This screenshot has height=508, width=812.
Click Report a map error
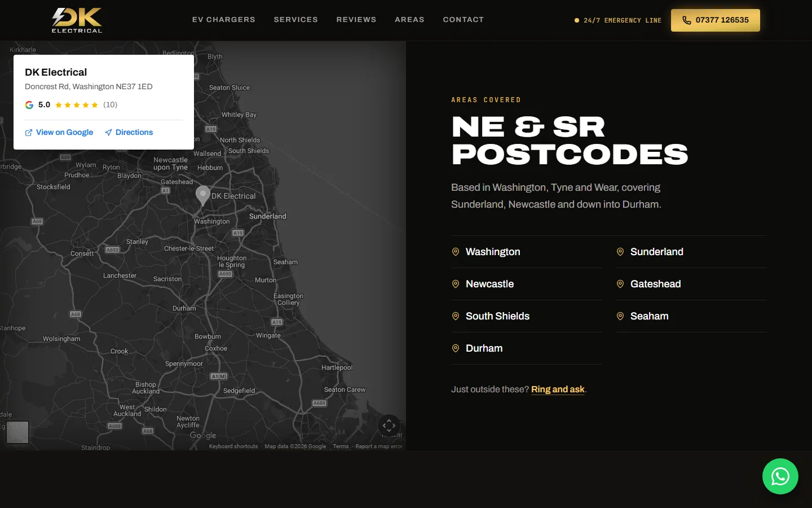379,446
